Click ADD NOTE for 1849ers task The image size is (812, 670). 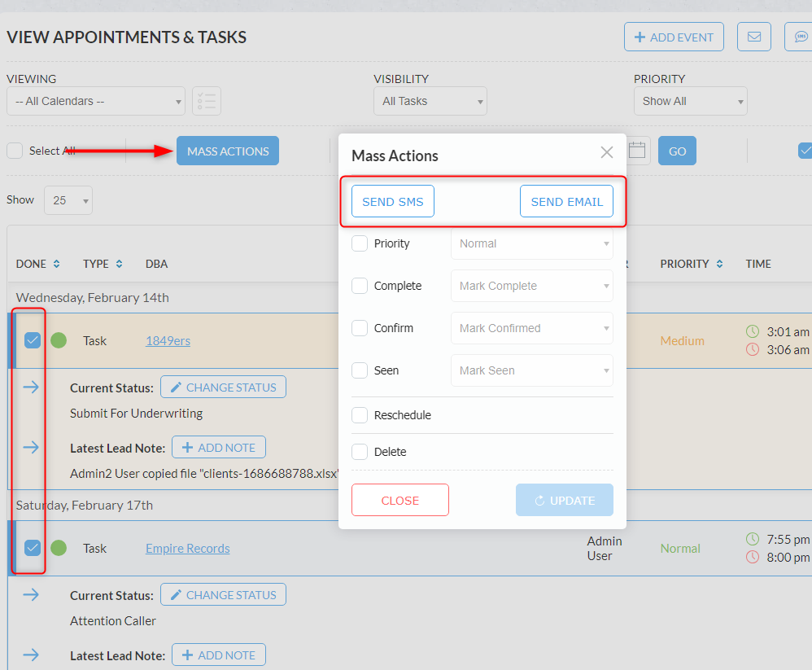(219, 447)
